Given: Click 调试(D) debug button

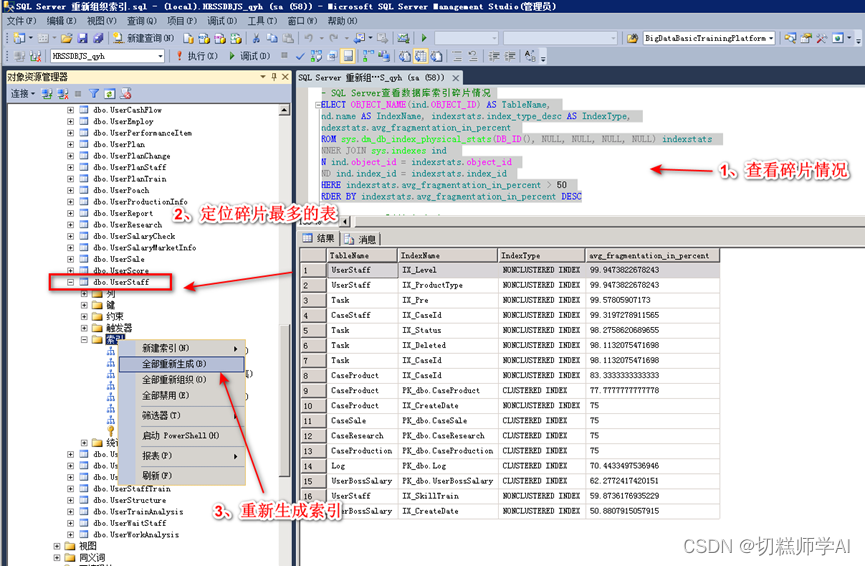Looking at the screenshot, I should point(249,56).
